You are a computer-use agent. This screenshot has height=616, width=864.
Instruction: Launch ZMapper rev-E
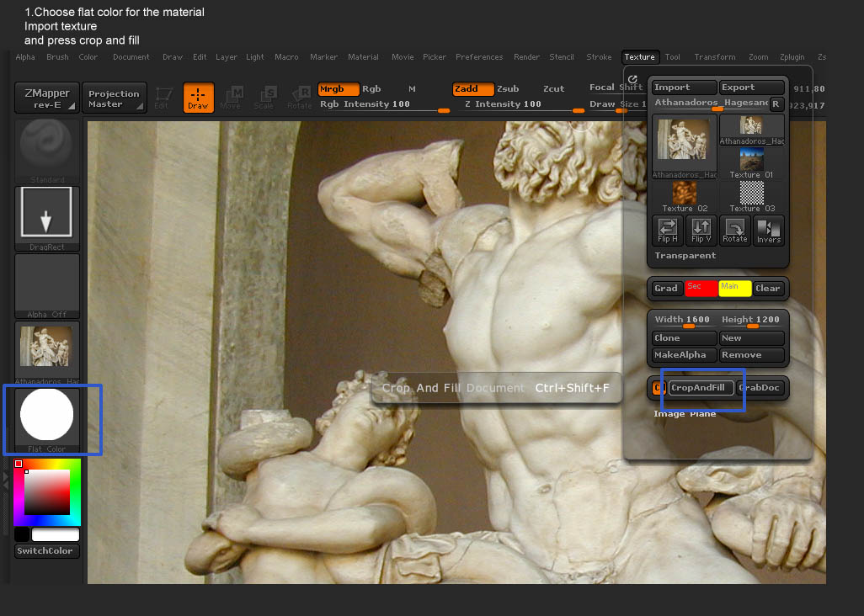tap(47, 98)
